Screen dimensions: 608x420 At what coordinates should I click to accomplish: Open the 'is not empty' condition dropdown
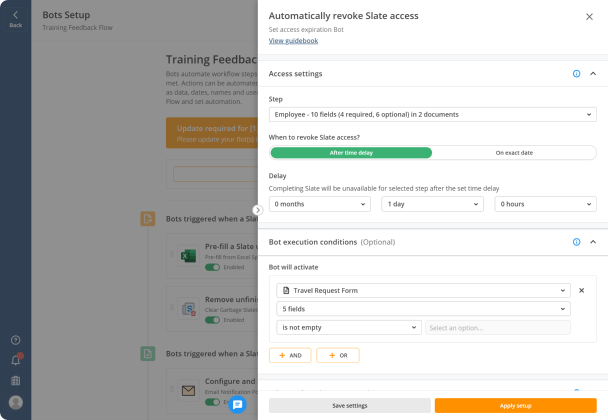pos(349,328)
